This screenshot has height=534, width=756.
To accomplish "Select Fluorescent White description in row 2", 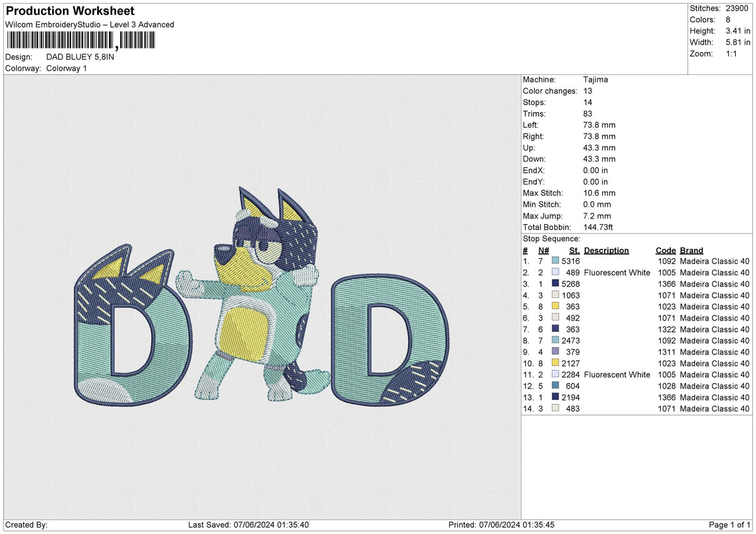I will (x=617, y=273).
